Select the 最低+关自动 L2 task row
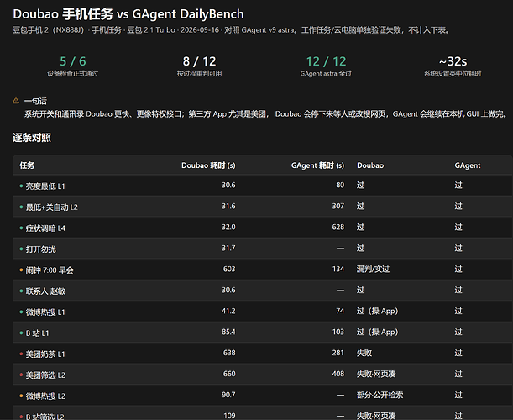The width and height of the screenshot is (513, 420). (x=263, y=207)
